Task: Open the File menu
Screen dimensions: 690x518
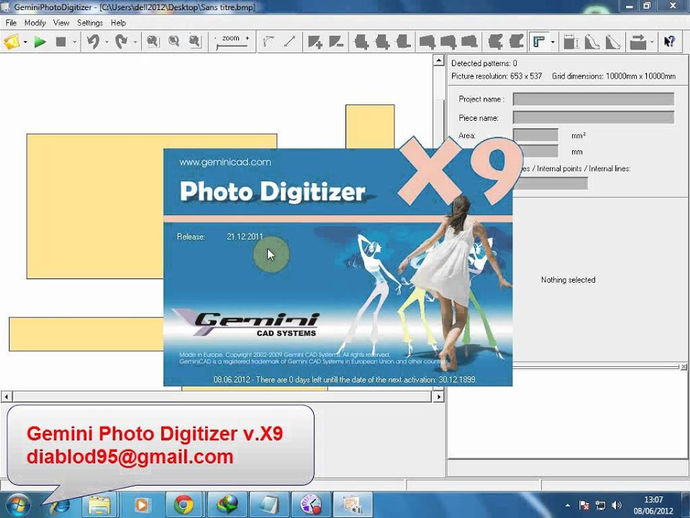Action: tap(11, 22)
